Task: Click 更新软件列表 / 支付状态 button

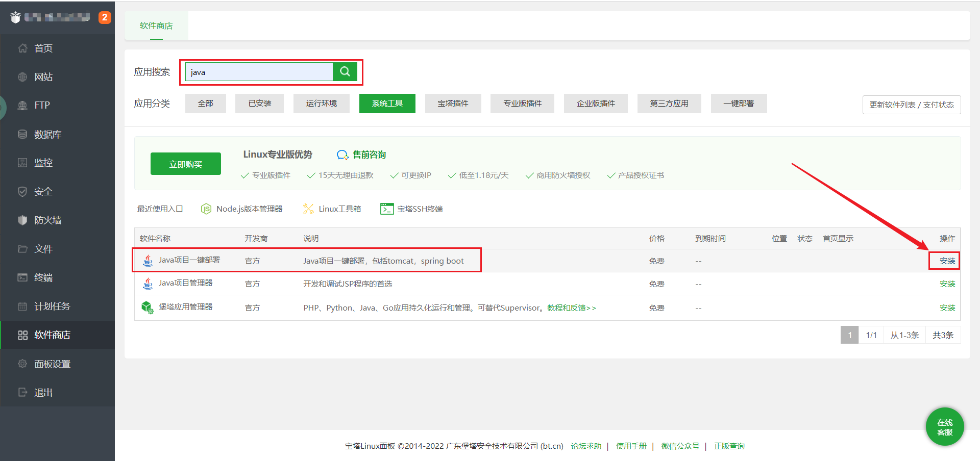Action: click(912, 105)
